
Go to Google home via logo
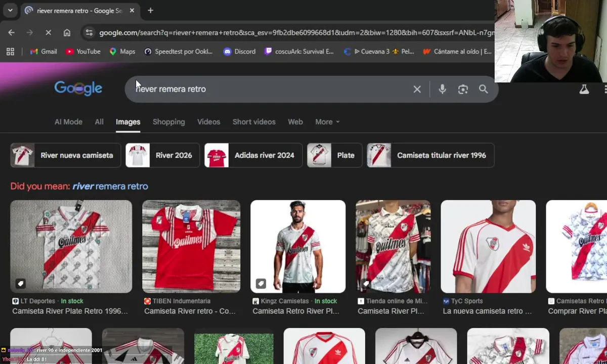[78, 88]
